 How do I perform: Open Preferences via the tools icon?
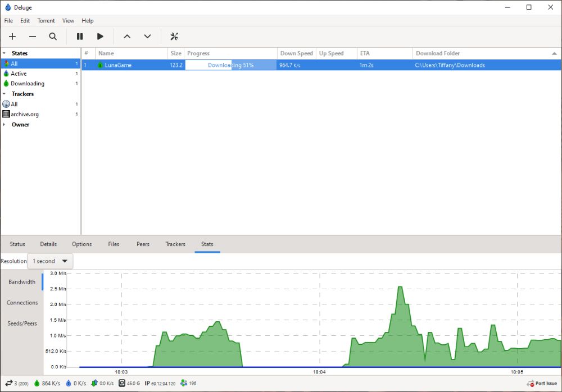174,36
